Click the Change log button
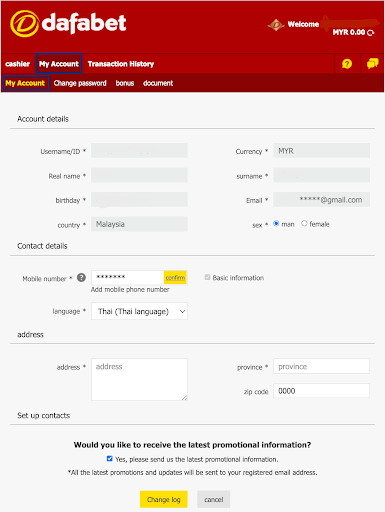The width and height of the screenshot is (385, 512). point(163,499)
